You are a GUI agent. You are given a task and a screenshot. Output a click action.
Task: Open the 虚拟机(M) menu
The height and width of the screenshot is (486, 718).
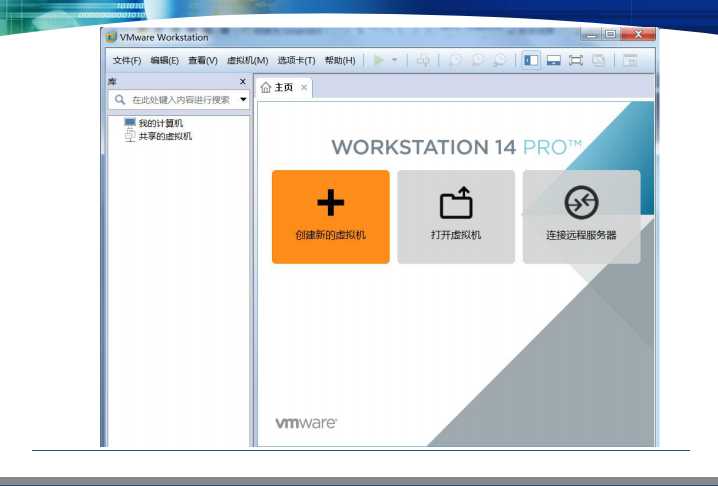(247, 60)
